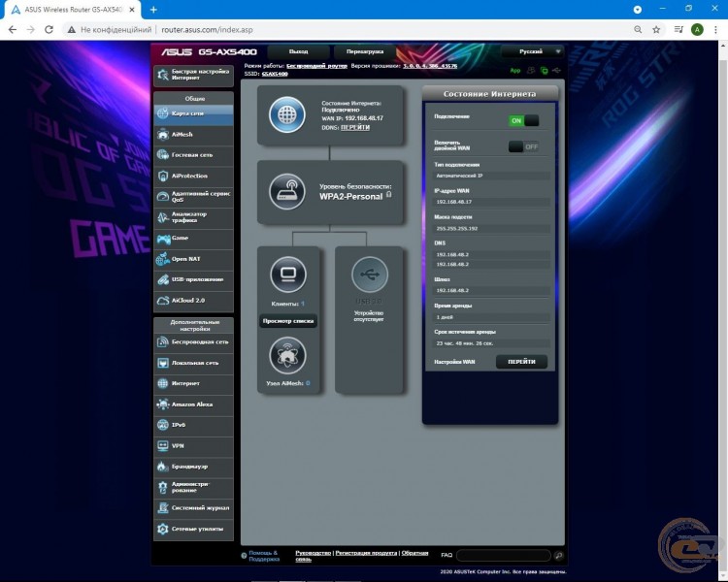Click the App status icon in header
Viewport: 728px width, 582px height.
515,71
